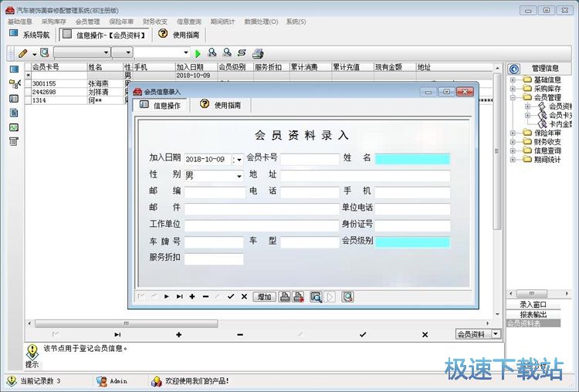This screenshot has height=392, width=579.
Task: Open the 性别 gender dropdown
Action: coord(239,176)
